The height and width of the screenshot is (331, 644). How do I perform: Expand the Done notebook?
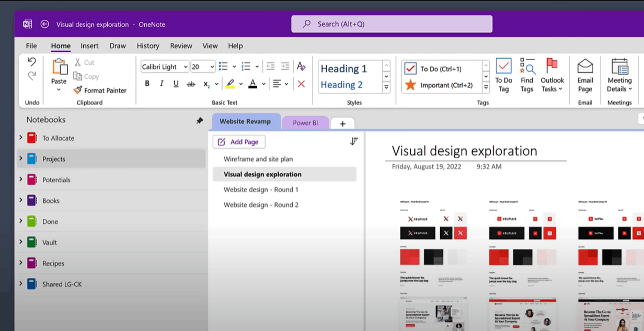[x=21, y=221]
